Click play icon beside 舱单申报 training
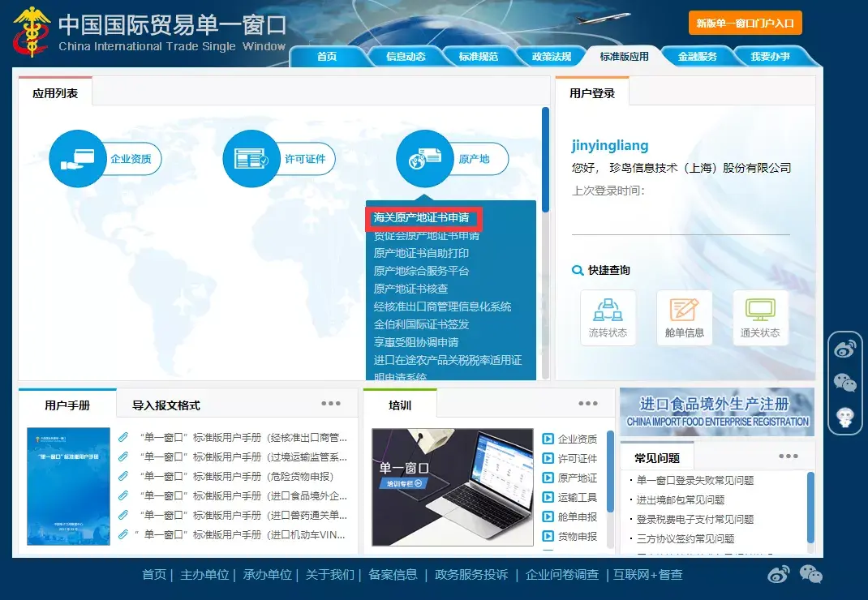The width and height of the screenshot is (868, 600). 548,516
